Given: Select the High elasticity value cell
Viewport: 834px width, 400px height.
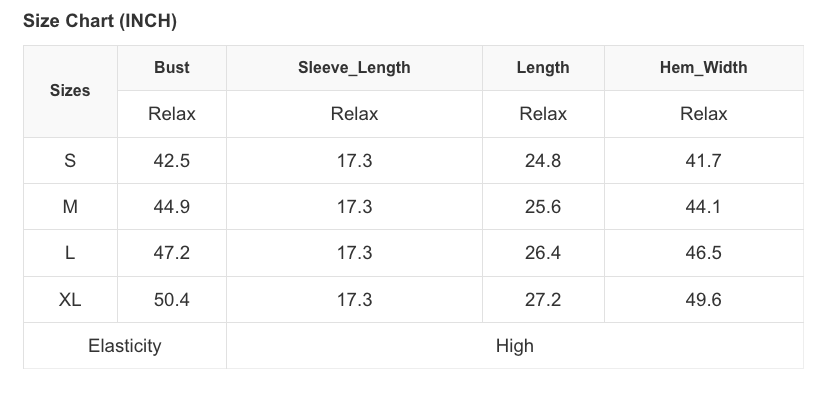Looking at the screenshot, I should point(515,346).
